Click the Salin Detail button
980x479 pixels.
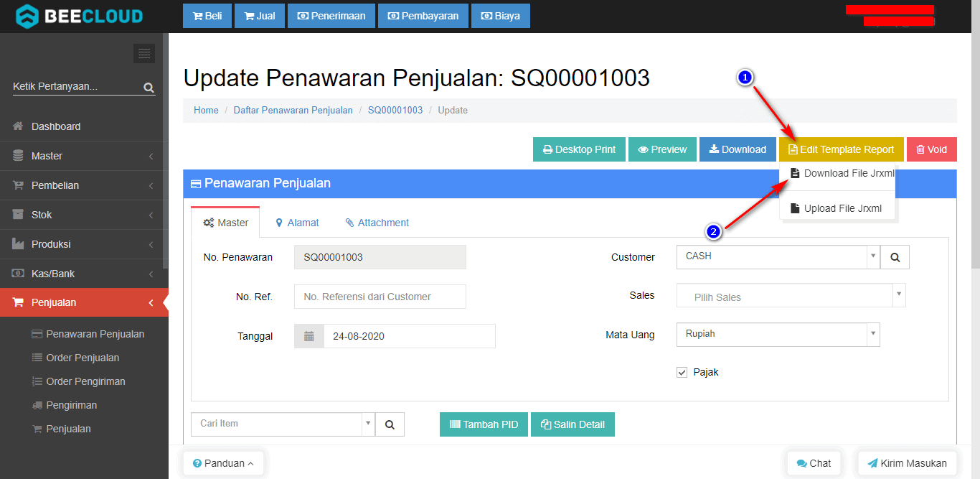[x=573, y=424]
